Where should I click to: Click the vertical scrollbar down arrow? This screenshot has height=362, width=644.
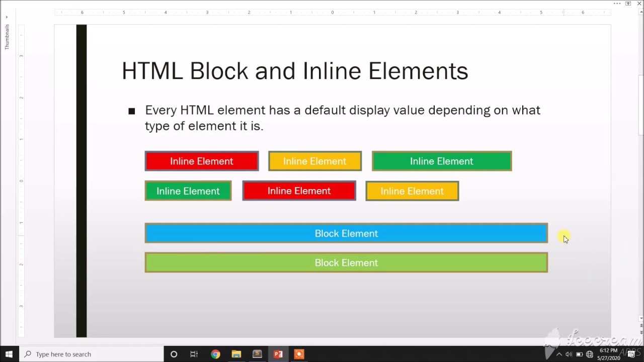click(x=641, y=318)
